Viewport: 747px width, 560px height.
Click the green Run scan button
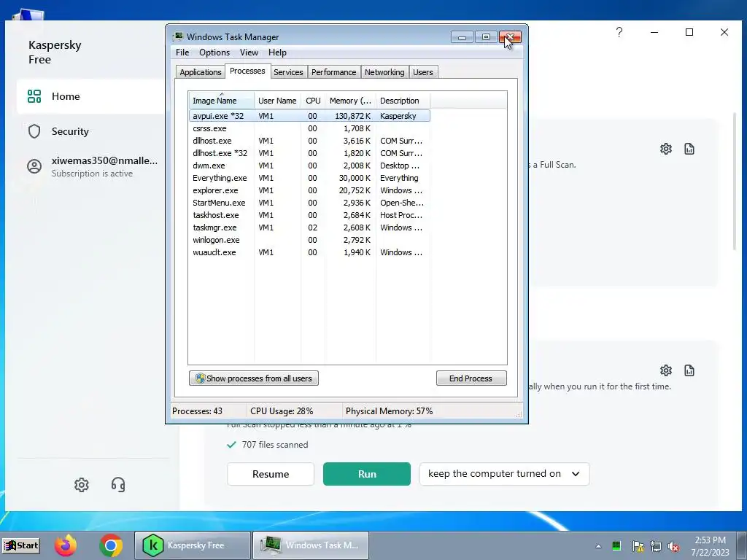pos(367,474)
